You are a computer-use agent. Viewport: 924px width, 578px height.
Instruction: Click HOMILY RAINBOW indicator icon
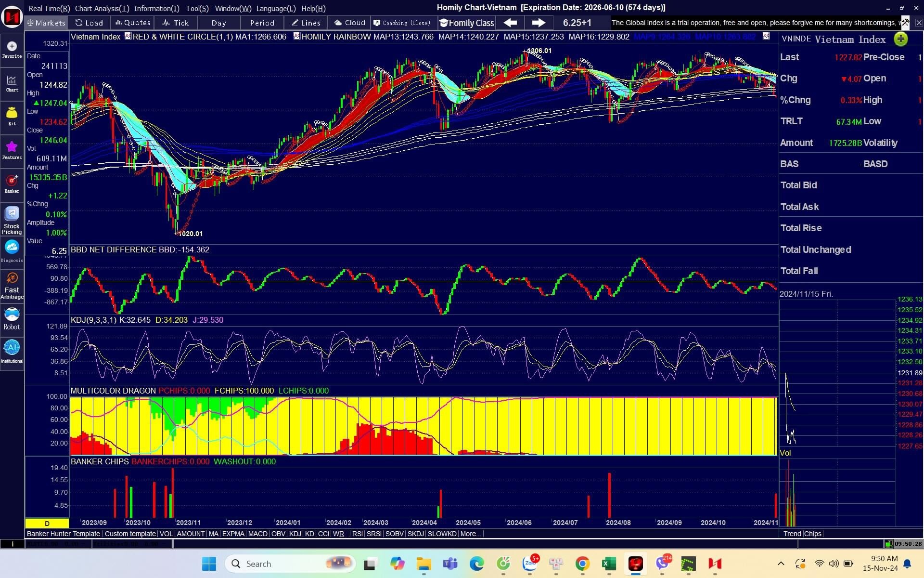point(296,36)
